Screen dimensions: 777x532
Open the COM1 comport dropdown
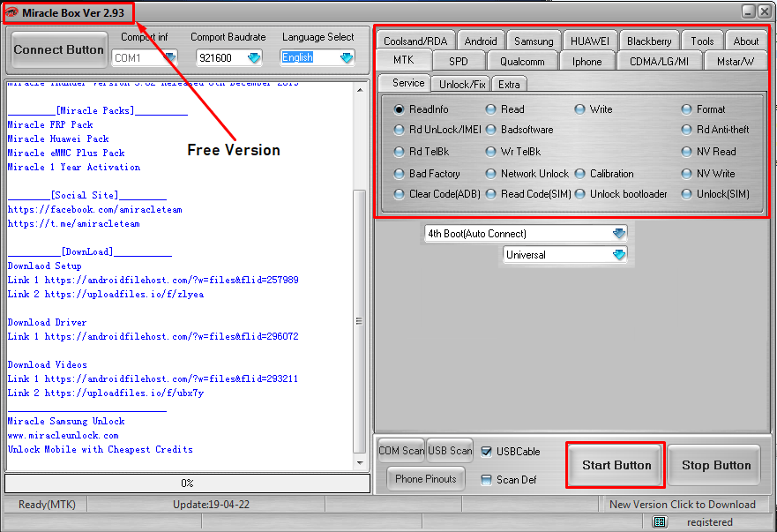169,58
